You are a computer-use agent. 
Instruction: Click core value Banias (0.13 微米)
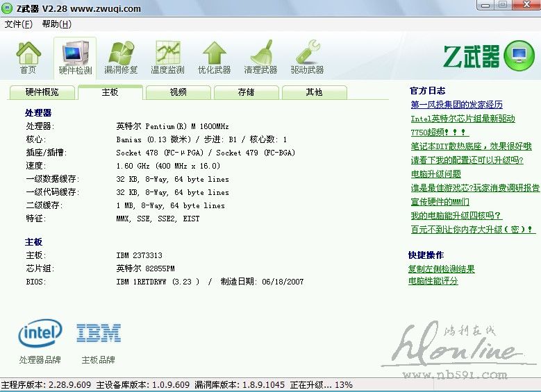153,139
